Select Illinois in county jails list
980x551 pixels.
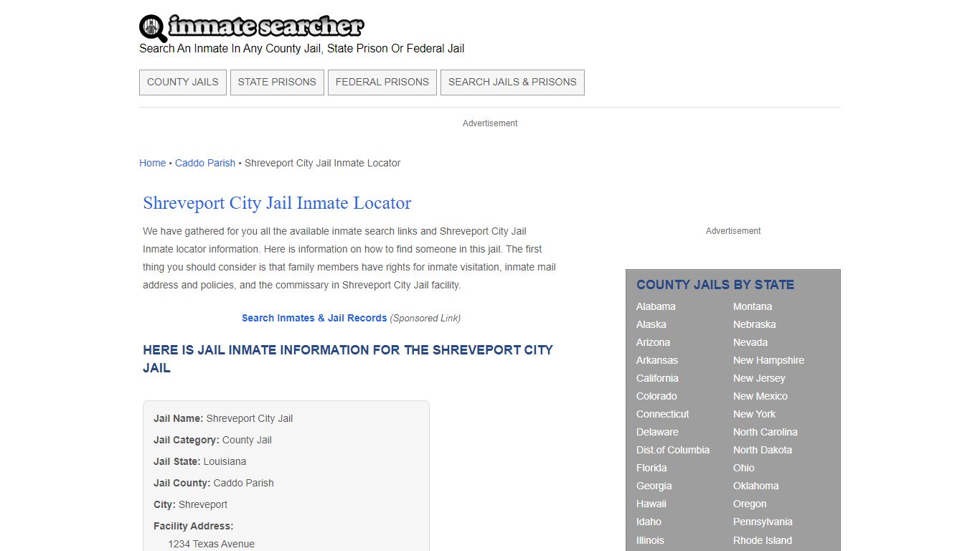coord(650,540)
